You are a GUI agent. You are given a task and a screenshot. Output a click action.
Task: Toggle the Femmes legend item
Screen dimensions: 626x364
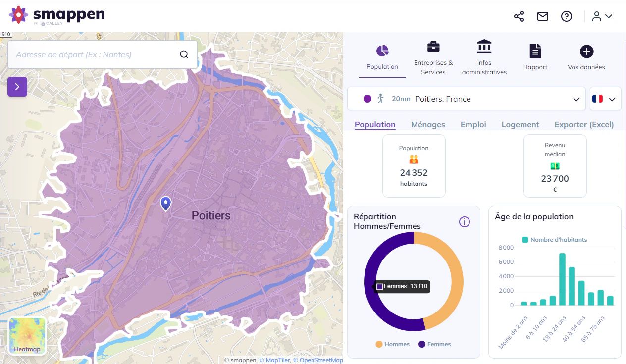435,344
